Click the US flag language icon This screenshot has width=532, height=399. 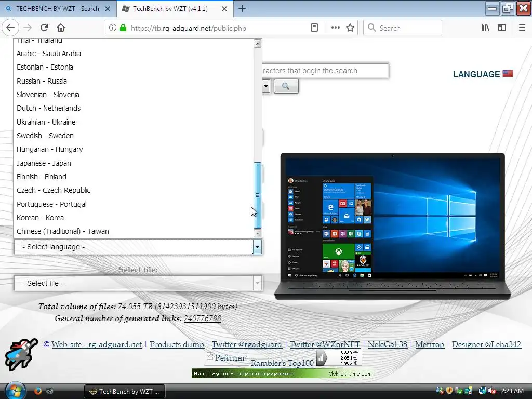508,74
